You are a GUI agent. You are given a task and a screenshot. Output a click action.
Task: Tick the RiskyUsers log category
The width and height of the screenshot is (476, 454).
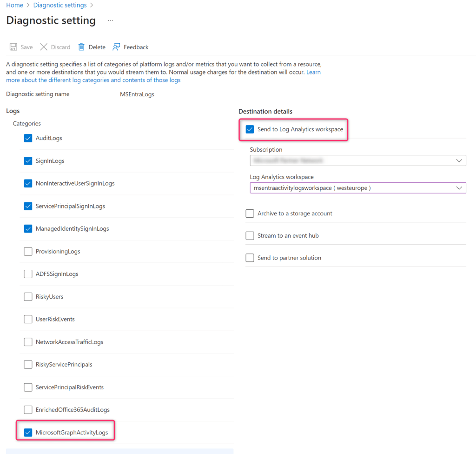[x=28, y=297]
